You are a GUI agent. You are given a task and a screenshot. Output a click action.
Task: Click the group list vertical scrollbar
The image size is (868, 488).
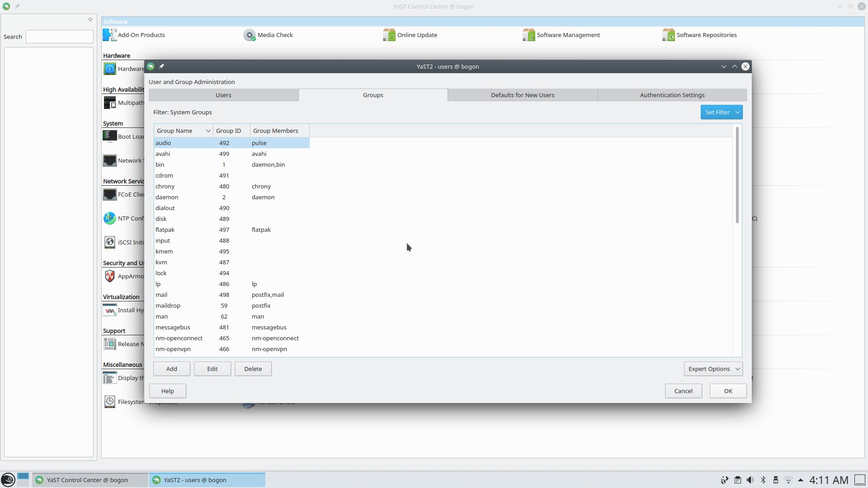pos(737,175)
